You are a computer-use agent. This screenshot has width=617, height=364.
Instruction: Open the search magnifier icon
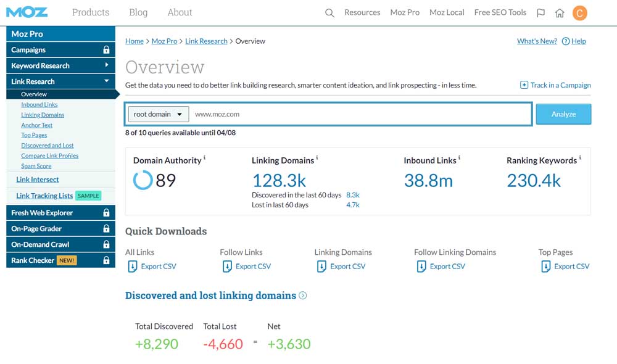(x=329, y=13)
